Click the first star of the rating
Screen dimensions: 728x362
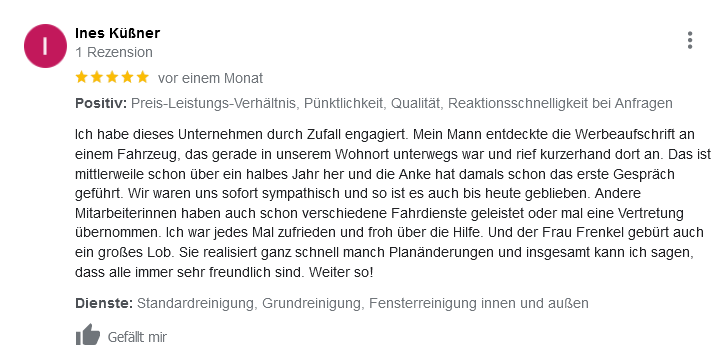82,77
